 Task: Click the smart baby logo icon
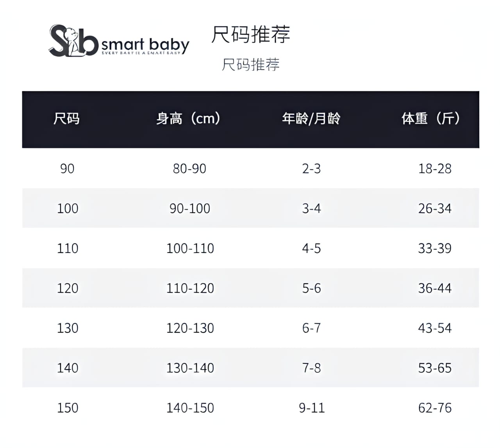73,41
